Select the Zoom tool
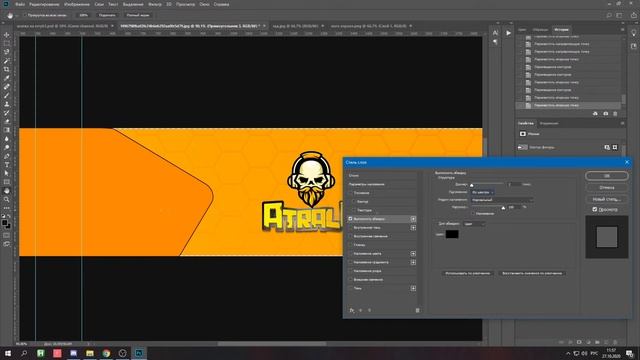 point(7,199)
